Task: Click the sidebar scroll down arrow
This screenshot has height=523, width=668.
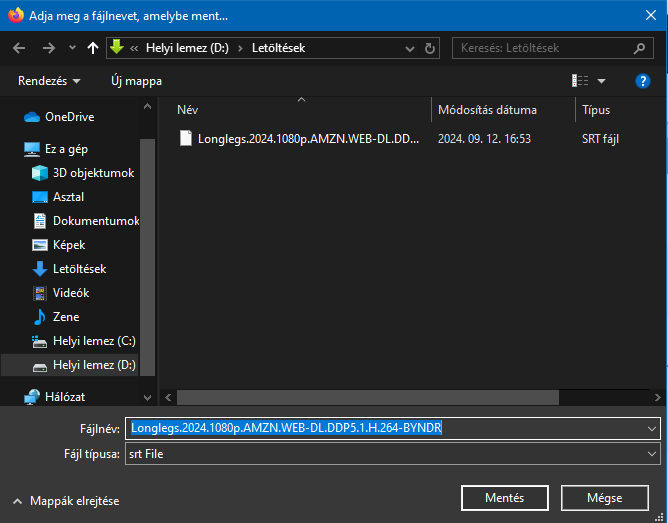Action: (x=147, y=398)
